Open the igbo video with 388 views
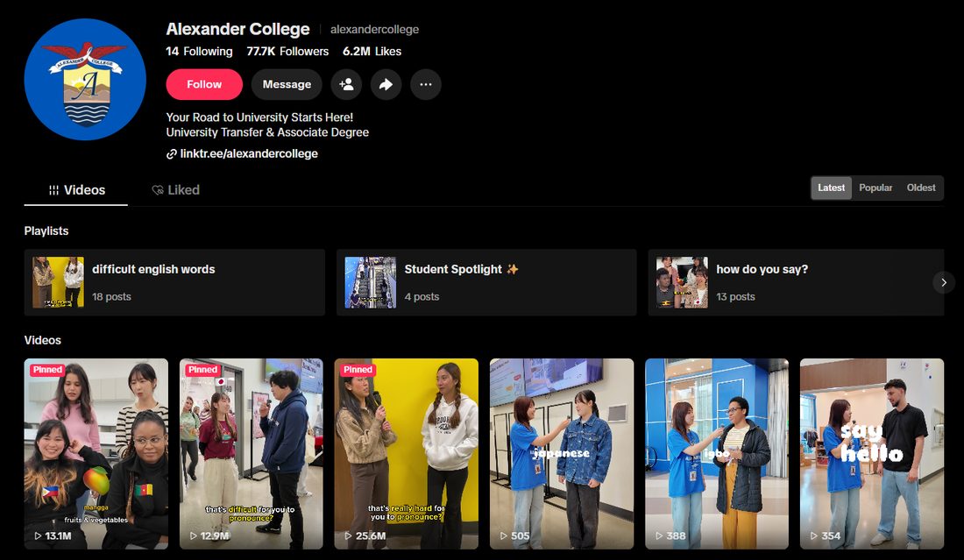964x560 pixels. tap(717, 454)
